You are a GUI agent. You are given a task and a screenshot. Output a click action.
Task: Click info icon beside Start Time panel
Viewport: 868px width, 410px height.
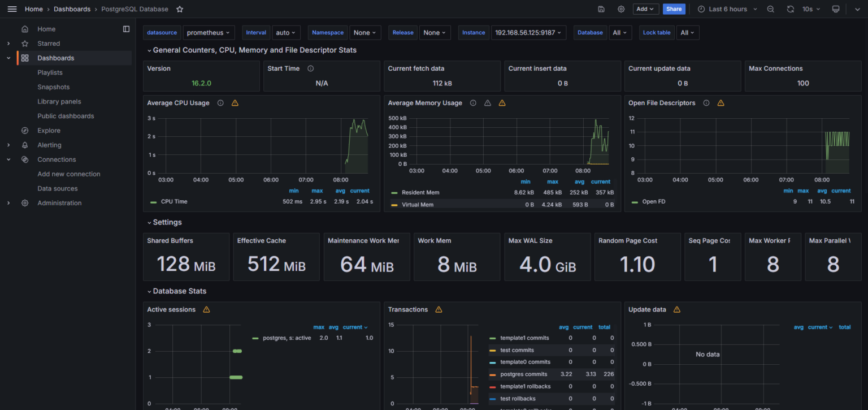[x=310, y=68]
